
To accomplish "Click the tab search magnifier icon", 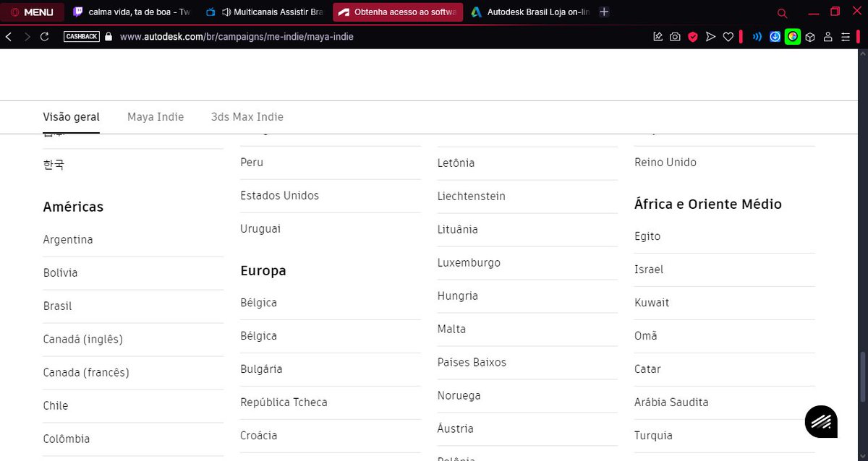I will coord(782,13).
